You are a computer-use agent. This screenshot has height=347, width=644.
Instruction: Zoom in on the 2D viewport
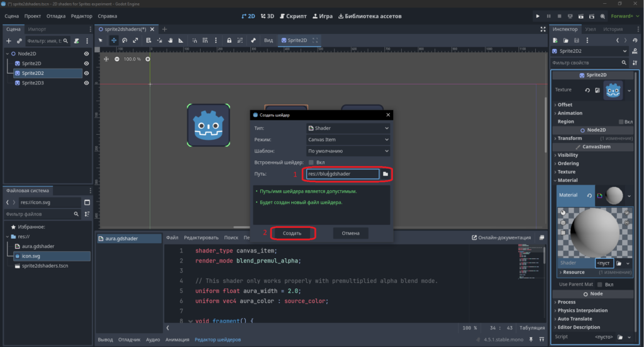[148, 59]
